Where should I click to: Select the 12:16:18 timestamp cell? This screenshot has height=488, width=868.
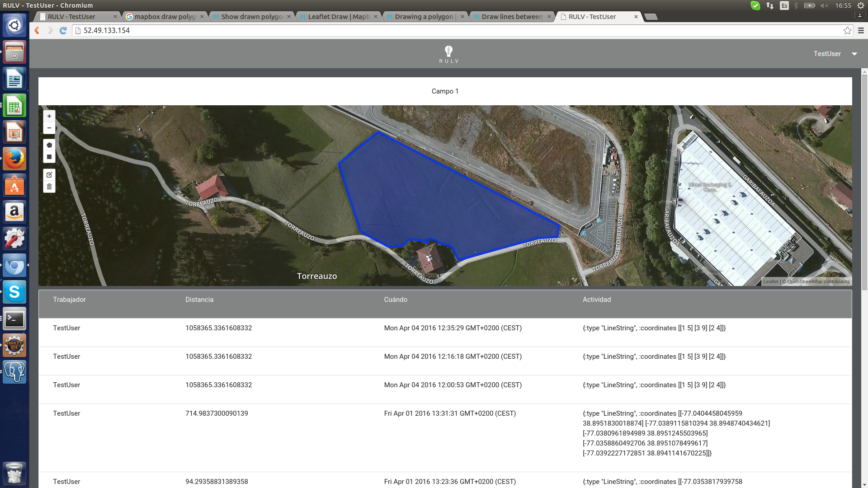coord(453,357)
